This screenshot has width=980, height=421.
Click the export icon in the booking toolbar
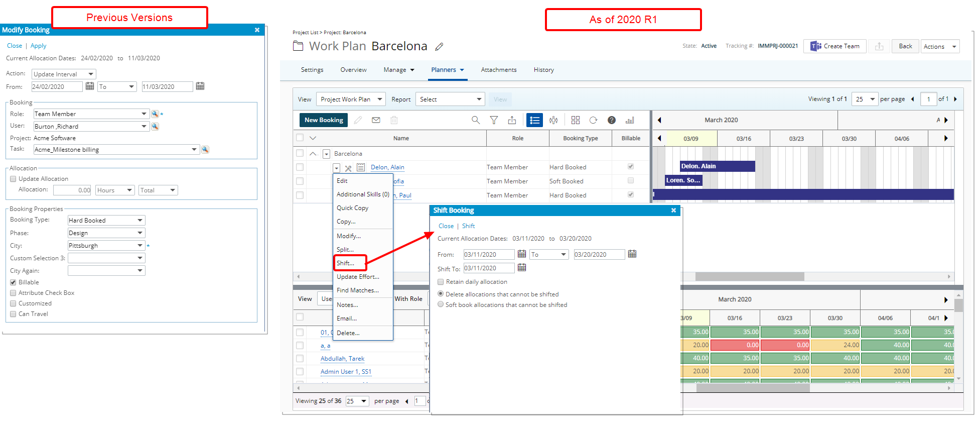click(512, 120)
